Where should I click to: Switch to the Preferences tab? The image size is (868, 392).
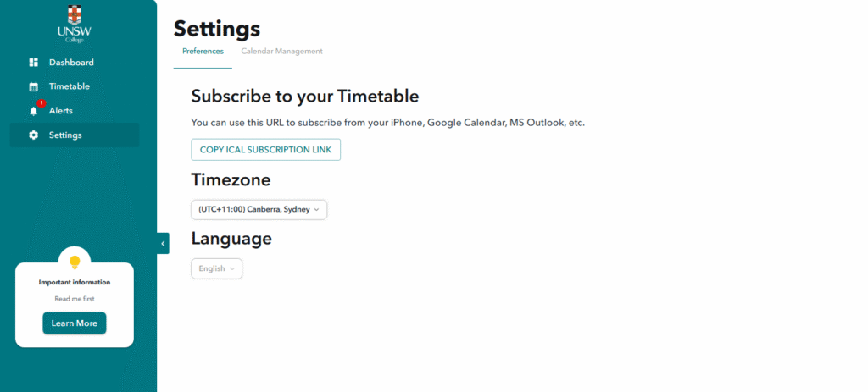203,52
